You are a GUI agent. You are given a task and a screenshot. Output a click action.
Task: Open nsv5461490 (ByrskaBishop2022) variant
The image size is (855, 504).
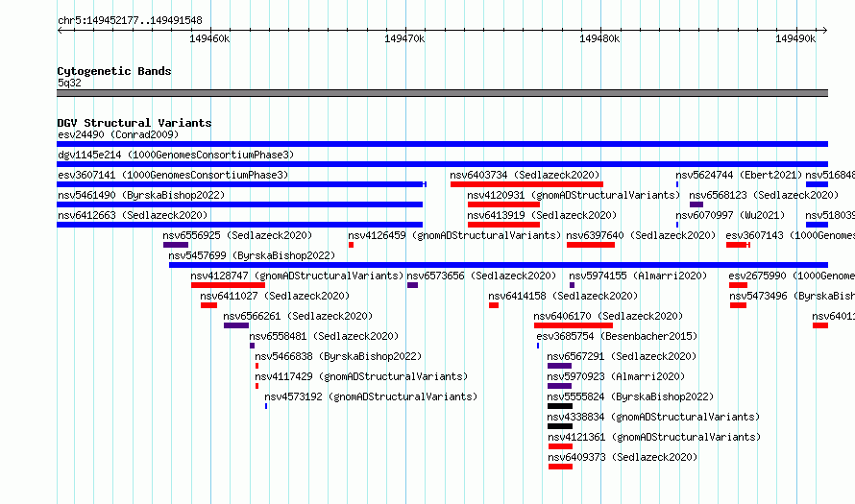(141, 195)
